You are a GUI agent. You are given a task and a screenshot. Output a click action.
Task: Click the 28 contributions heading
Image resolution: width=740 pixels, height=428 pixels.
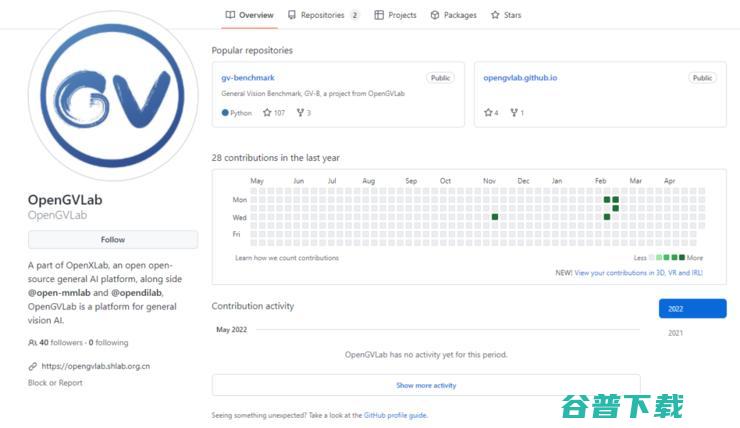point(276,158)
